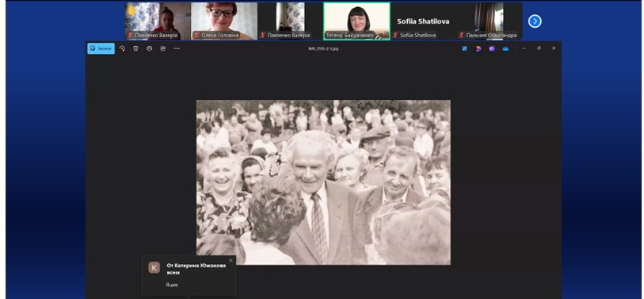This screenshot has height=299, width=644.
Task: Click the K avatar in chat notification
Action: 154,268
